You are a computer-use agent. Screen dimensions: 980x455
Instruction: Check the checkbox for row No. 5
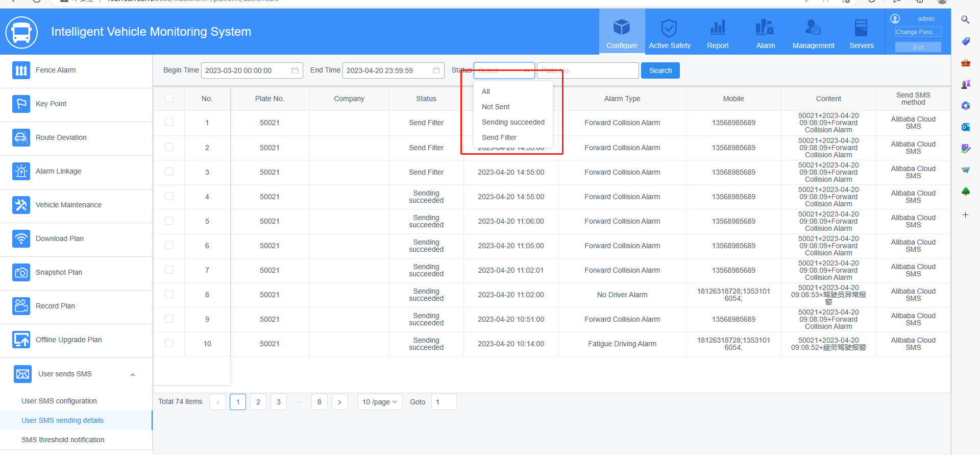click(169, 221)
